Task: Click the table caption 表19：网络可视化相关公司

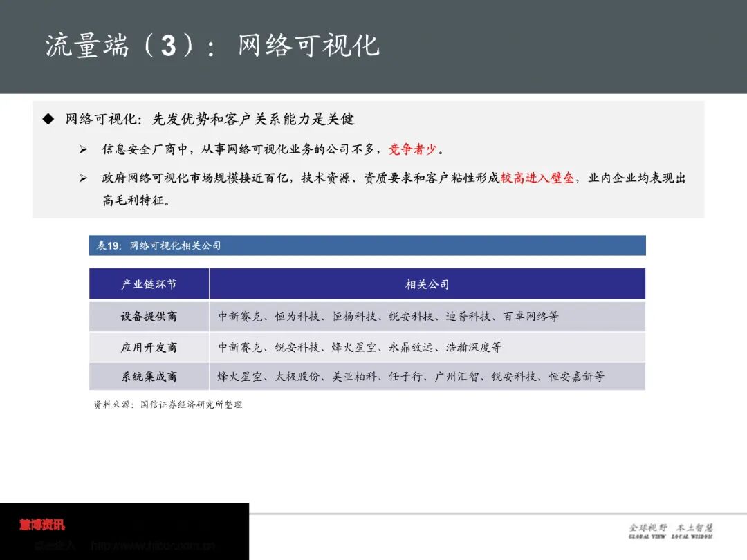Action: 158,245
